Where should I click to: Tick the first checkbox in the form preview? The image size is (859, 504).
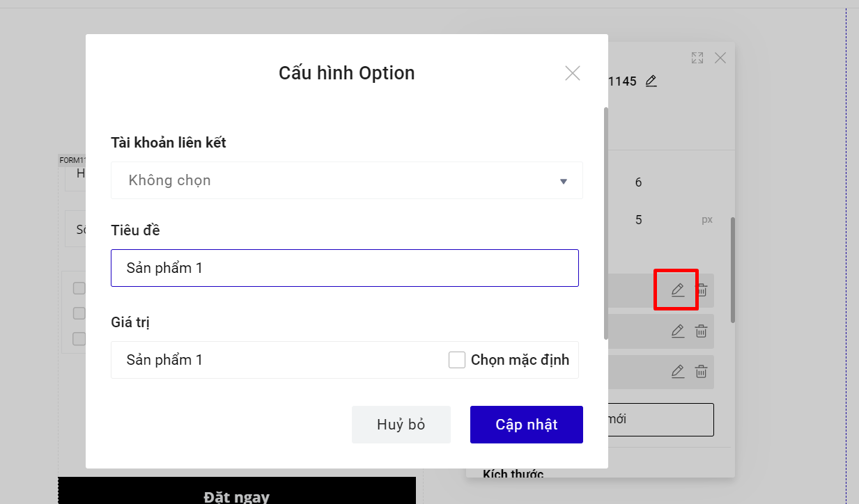(x=79, y=288)
